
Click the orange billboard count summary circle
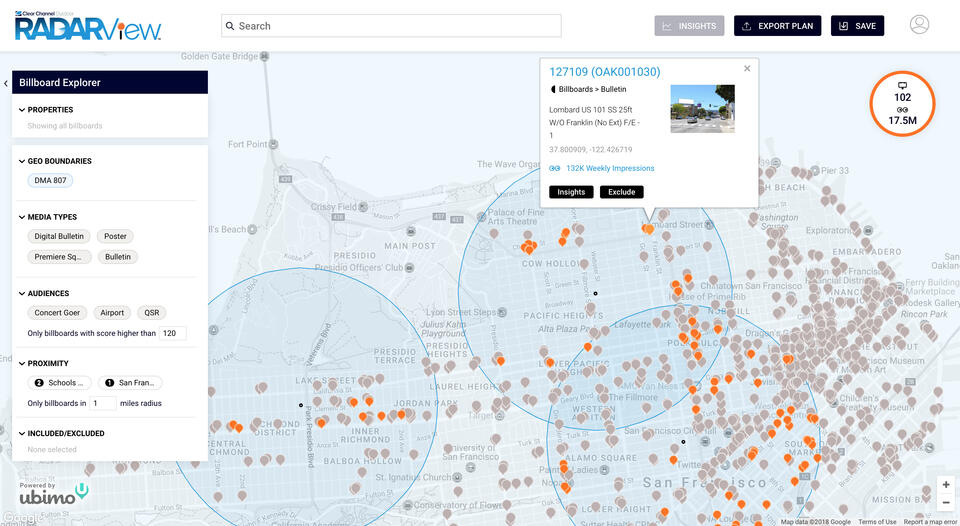click(x=902, y=104)
